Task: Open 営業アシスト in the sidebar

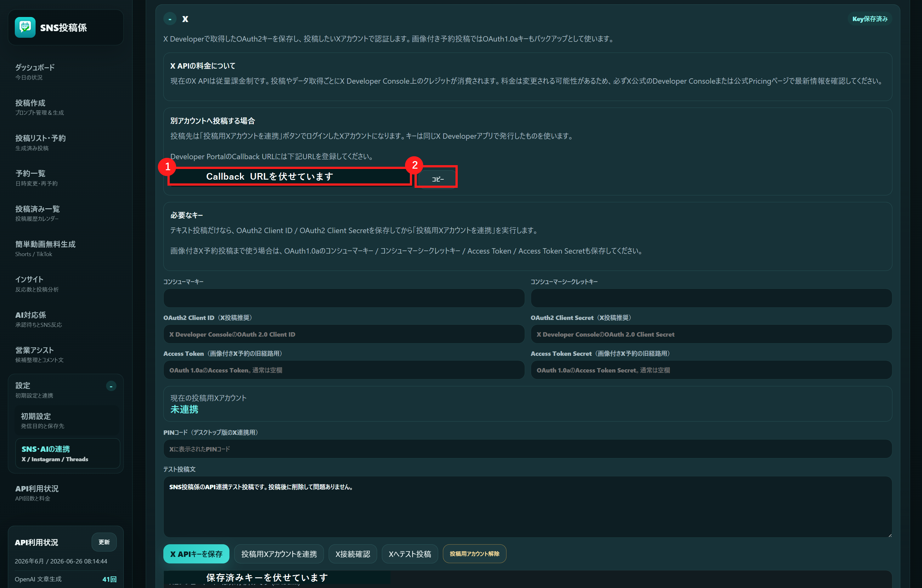Action: (x=65, y=354)
